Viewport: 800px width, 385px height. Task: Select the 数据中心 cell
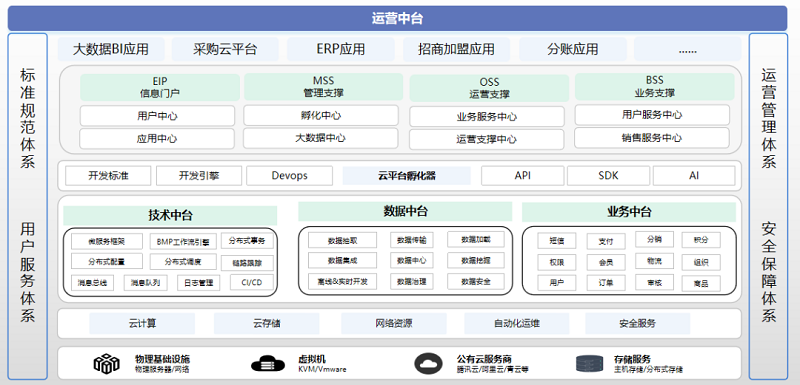pyautogui.click(x=412, y=261)
